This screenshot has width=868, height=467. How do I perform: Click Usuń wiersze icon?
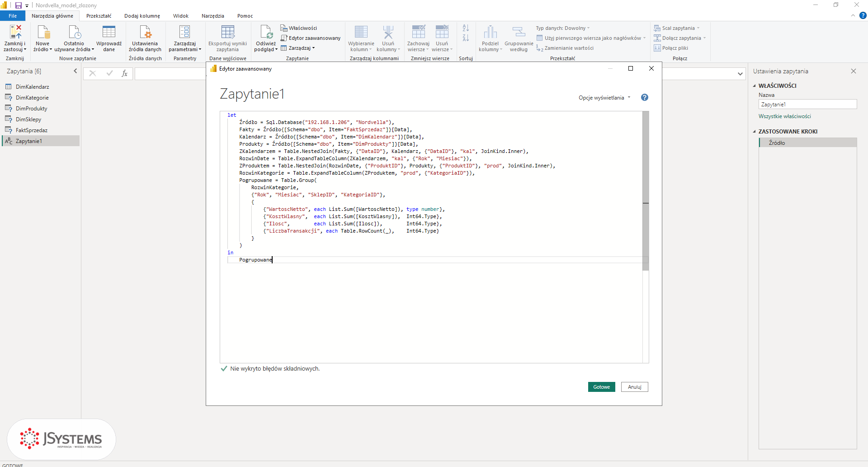click(x=442, y=32)
